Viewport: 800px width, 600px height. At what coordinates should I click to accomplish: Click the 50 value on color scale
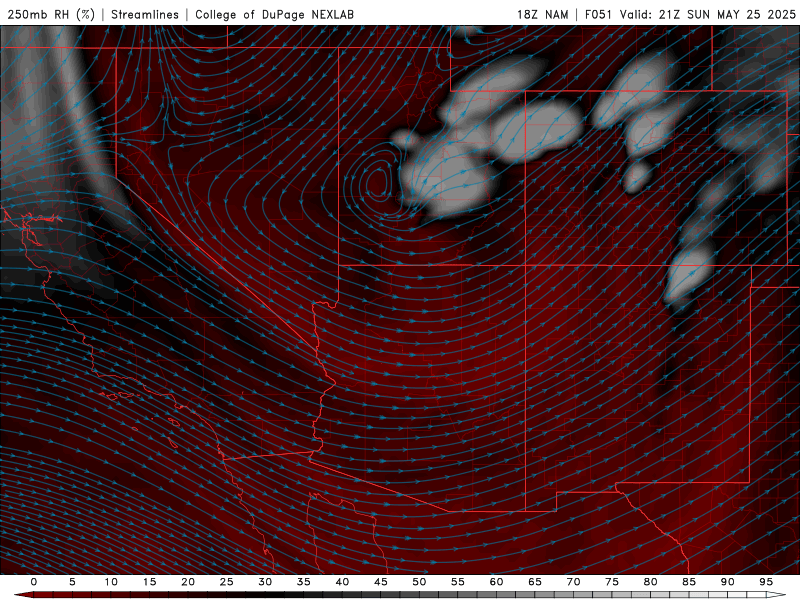click(x=419, y=582)
